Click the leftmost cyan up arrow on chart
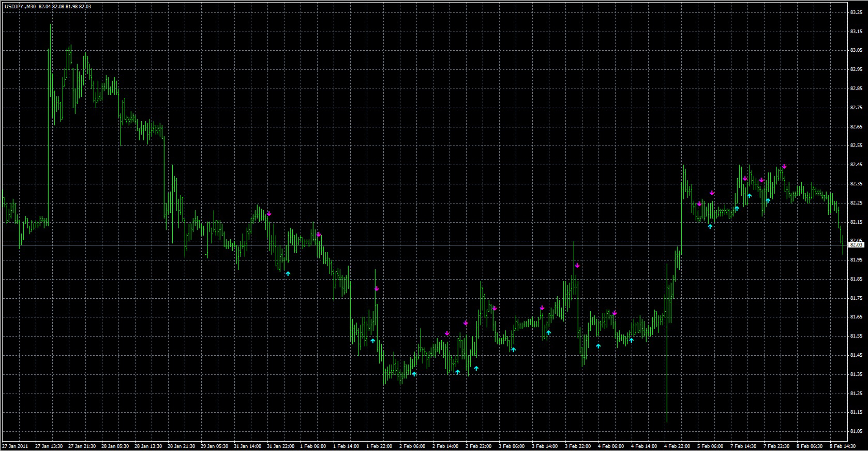This screenshot has width=868, height=451. tap(288, 273)
